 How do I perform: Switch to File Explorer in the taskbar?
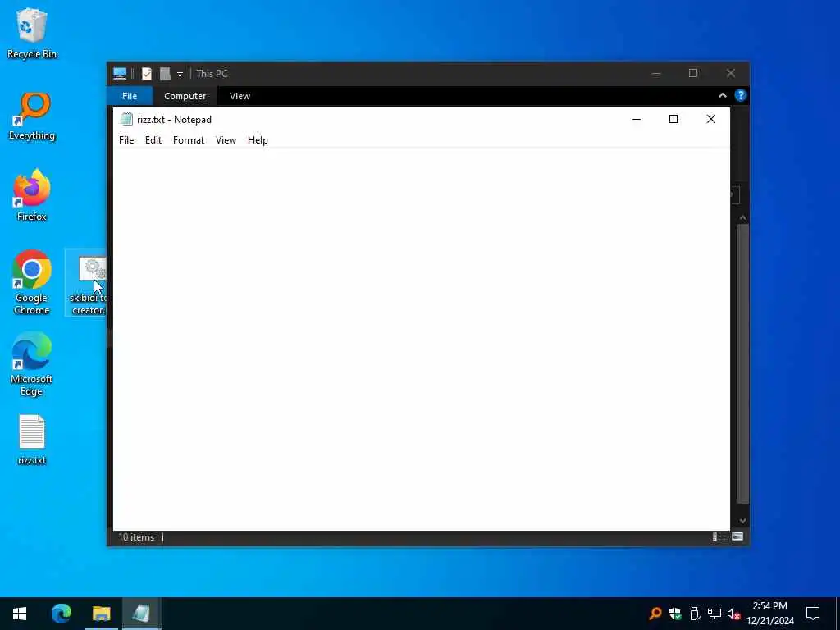click(101, 614)
